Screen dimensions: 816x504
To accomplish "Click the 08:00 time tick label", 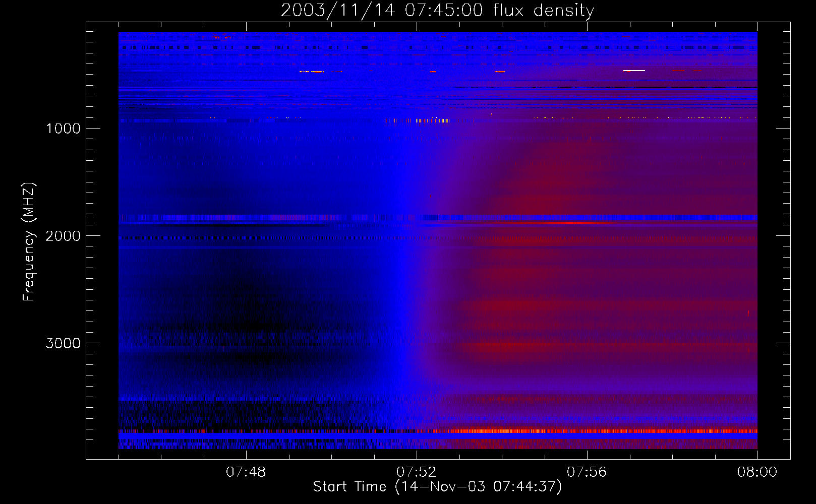I will coord(757,472).
